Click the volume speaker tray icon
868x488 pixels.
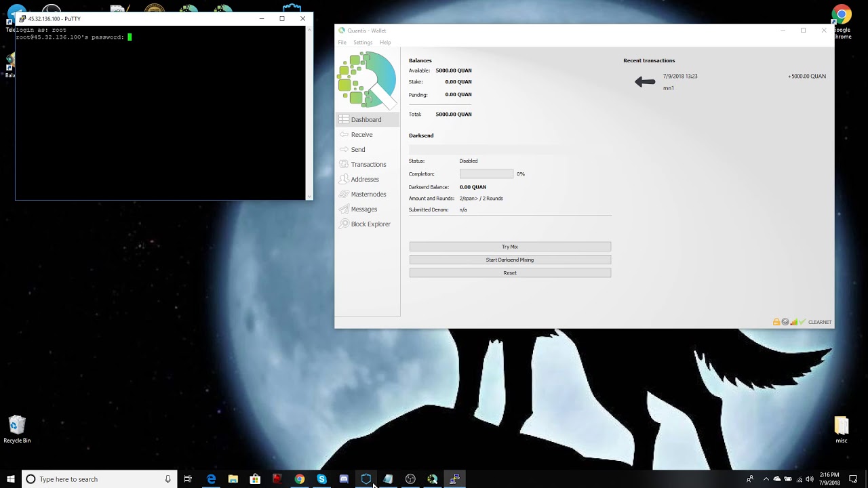(x=810, y=479)
